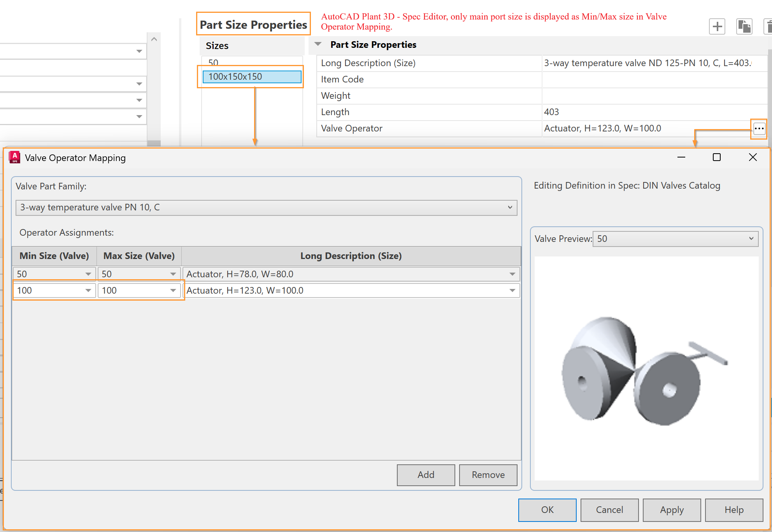Maximize the Valve Operator Mapping dialog
This screenshot has height=532, width=772.
coord(716,157)
